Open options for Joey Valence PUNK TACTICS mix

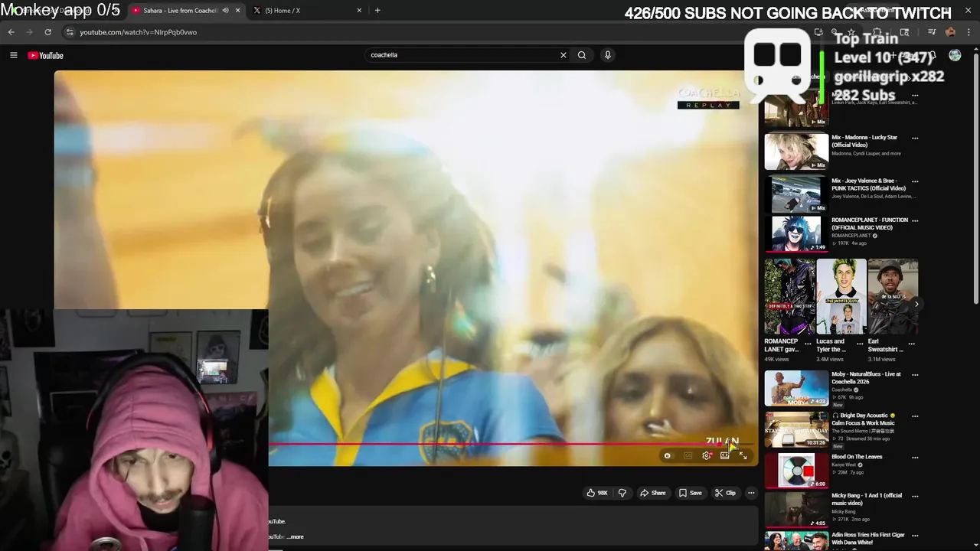point(915,182)
